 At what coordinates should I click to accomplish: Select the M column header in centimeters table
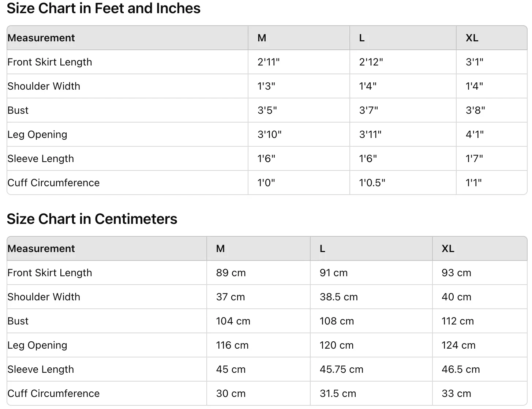tap(220, 248)
